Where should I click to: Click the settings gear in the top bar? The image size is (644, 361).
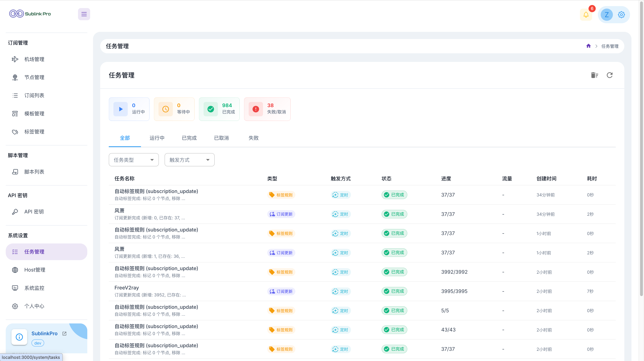tap(621, 14)
